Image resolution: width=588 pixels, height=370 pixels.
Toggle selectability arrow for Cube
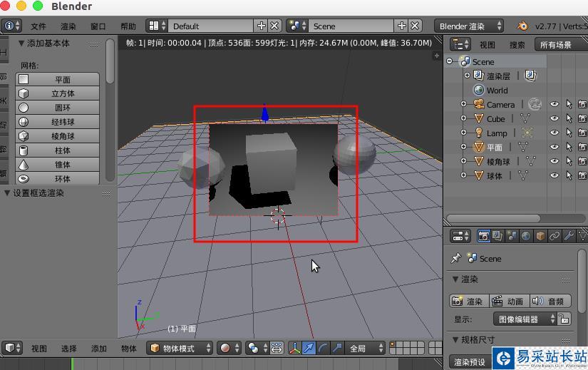tap(569, 118)
